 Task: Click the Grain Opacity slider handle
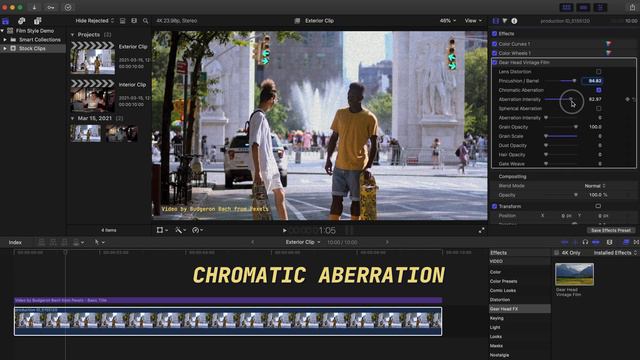click(576, 127)
